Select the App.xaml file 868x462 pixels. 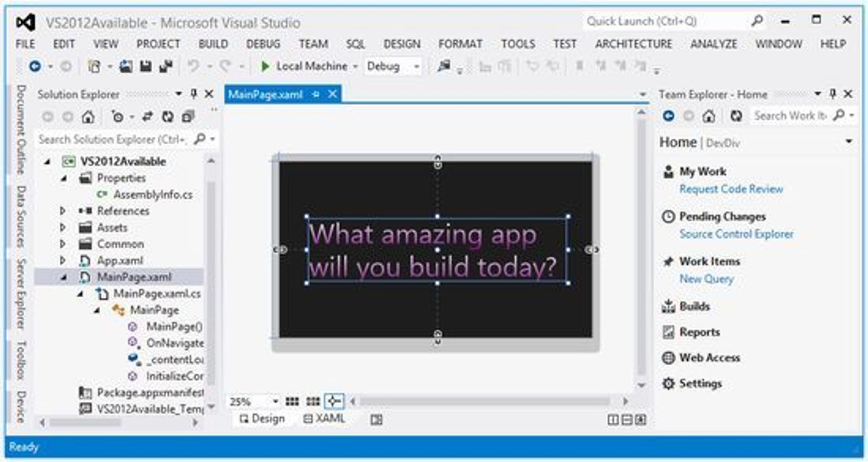(120, 260)
